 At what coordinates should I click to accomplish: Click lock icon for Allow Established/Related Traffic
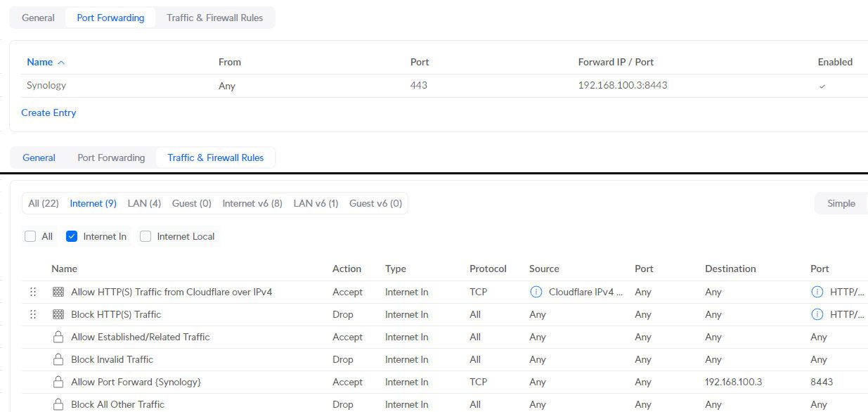pyautogui.click(x=58, y=337)
